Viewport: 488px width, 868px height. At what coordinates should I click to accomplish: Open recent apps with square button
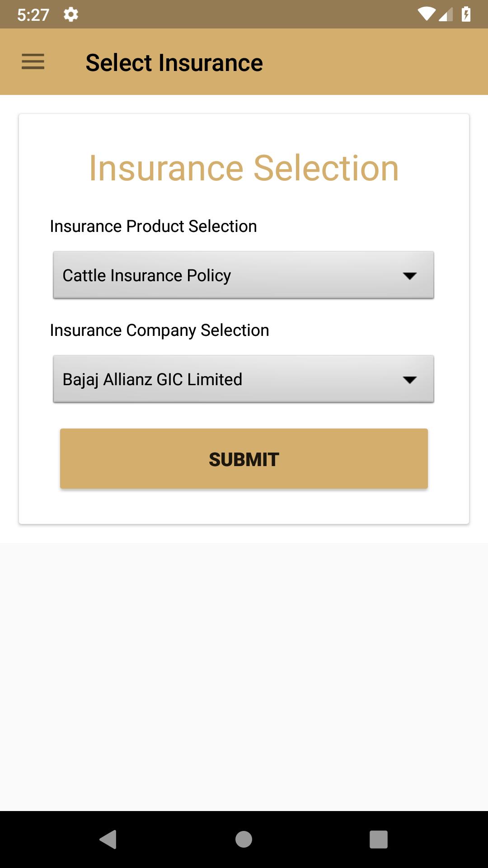click(x=379, y=840)
